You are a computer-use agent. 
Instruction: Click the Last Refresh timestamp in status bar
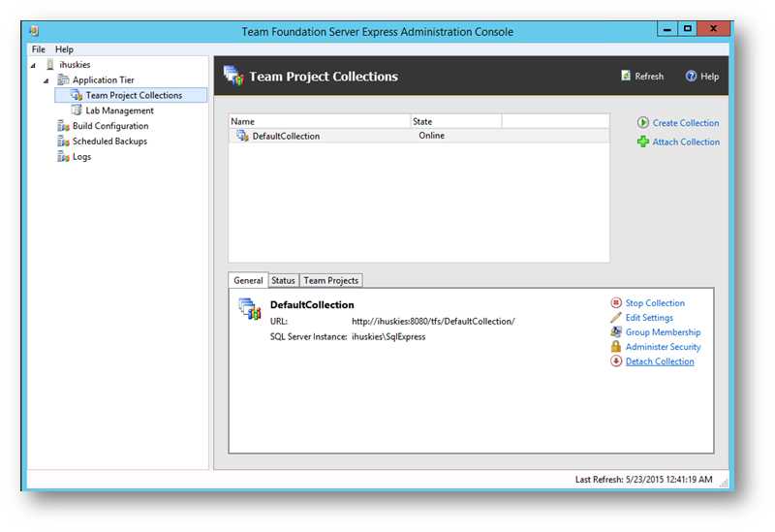tap(643, 479)
